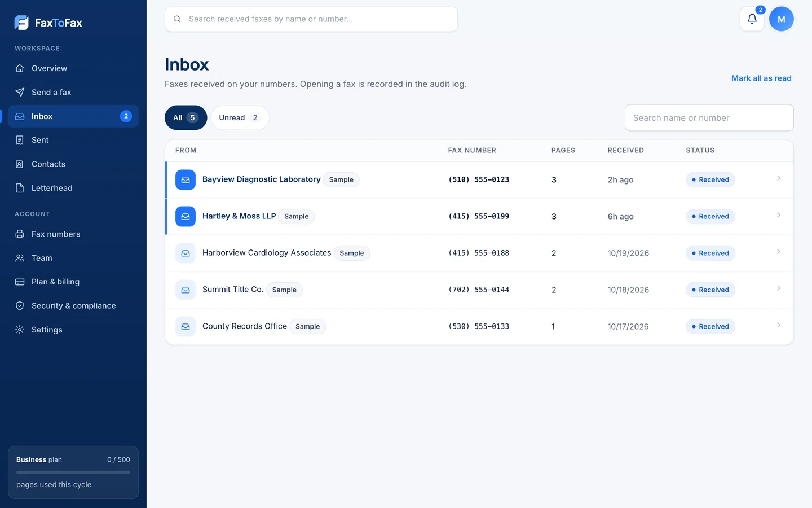Click the Received status badge for Bayview
This screenshot has width=812, height=508.
[x=710, y=180]
